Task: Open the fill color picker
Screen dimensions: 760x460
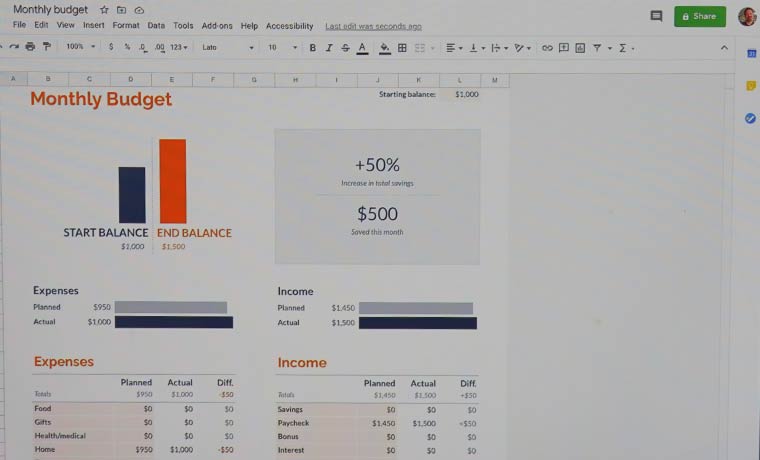Action: [384, 47]
